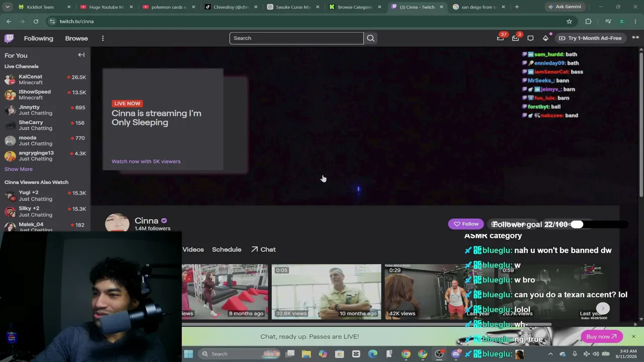Open Cinna's Chat popout tab
Image resolution: width=644 pixels, height=362 pixels.
[x=264, y=249]
